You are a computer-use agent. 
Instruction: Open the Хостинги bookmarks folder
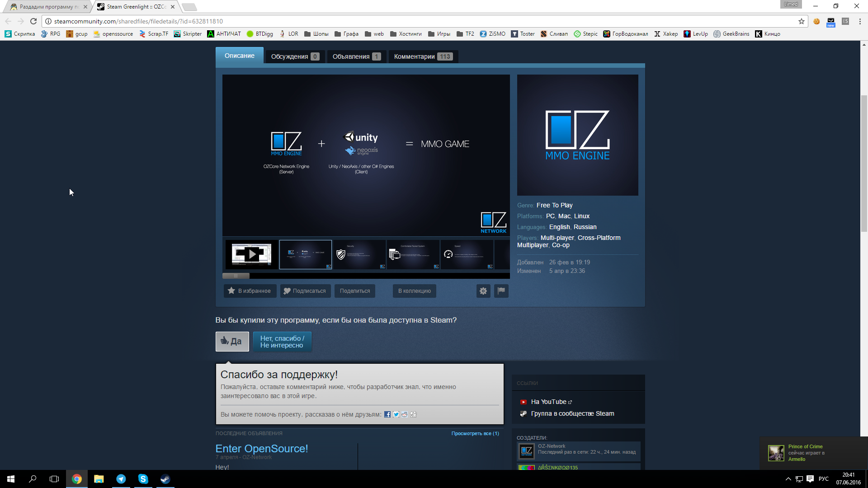point(406,34)
